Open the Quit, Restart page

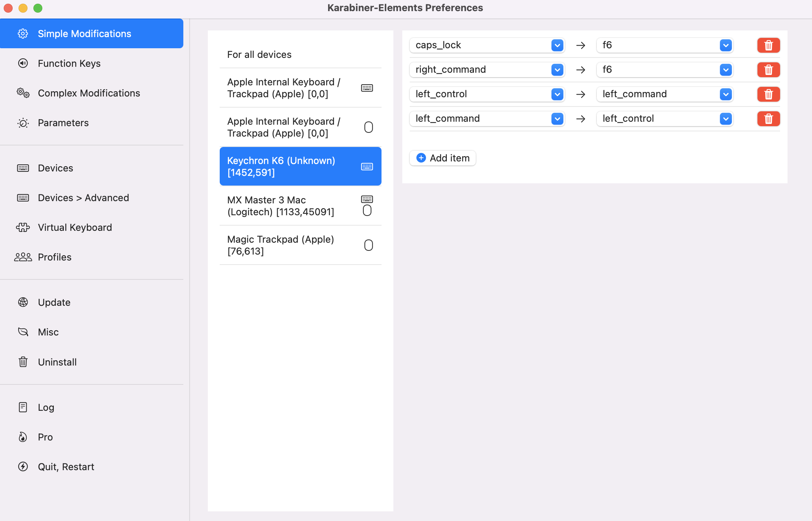click(x=66, y=467)
